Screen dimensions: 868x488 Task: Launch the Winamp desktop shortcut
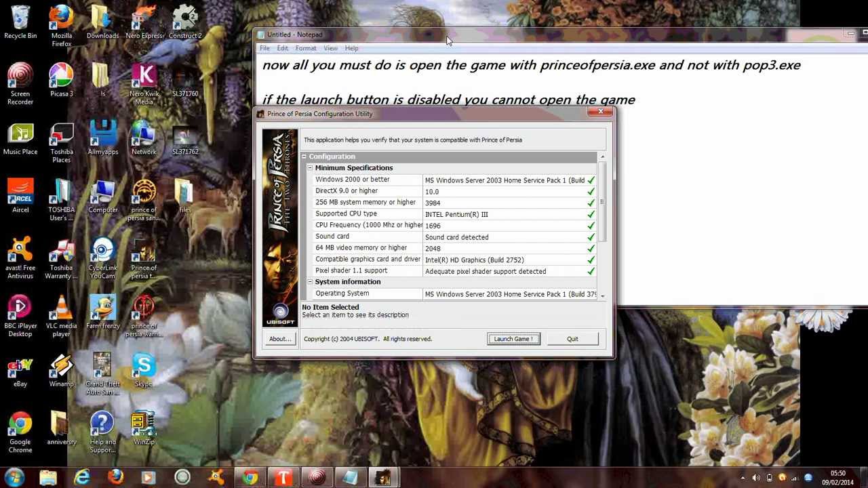point(61,371)
